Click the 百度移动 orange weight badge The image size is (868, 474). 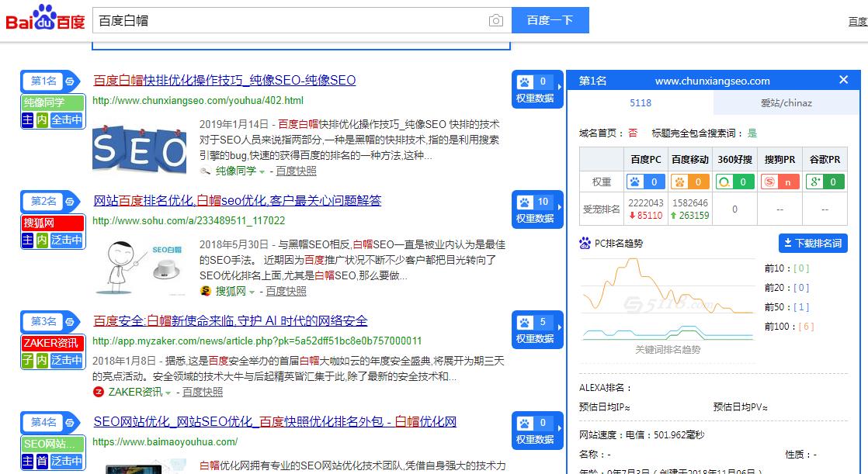coord(689,182)
